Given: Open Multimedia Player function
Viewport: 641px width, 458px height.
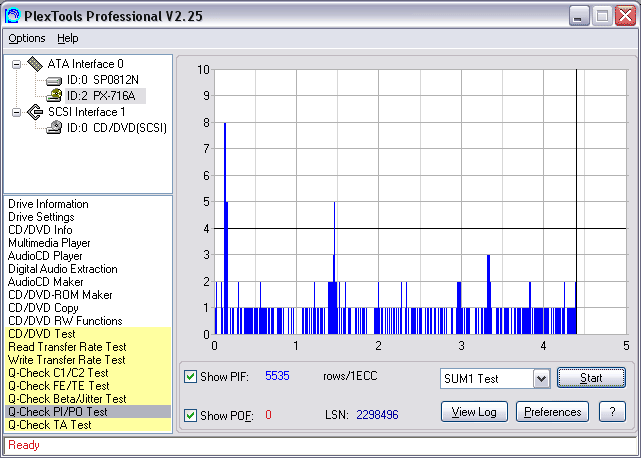Looking at the screenshot, I should tap(49, 243).
